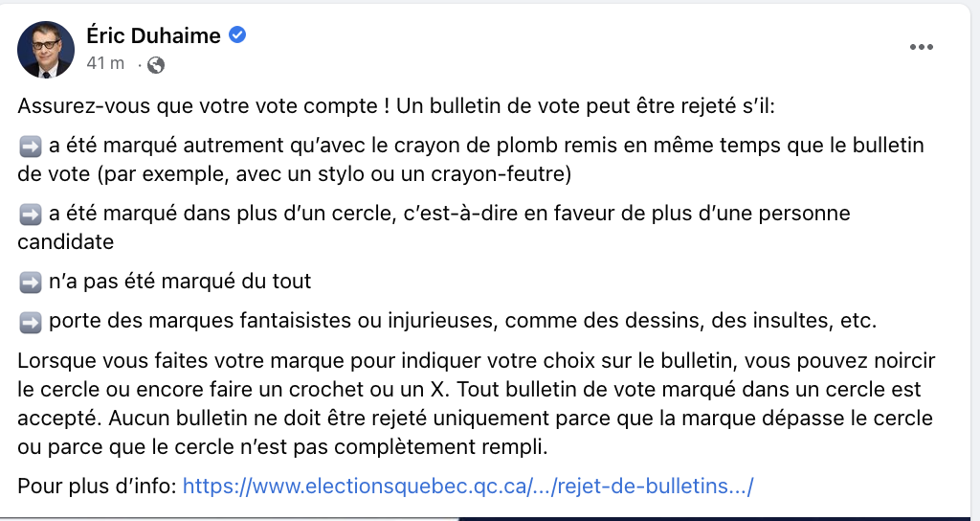Open the electionsquebec.qc.ca link
980x521 pixels.
point(468,486)
